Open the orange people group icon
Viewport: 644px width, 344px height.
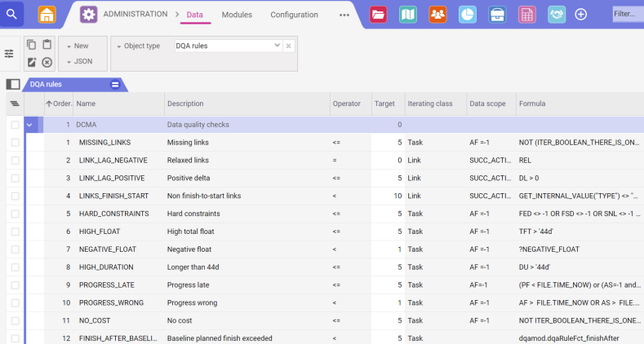point(437,15)
